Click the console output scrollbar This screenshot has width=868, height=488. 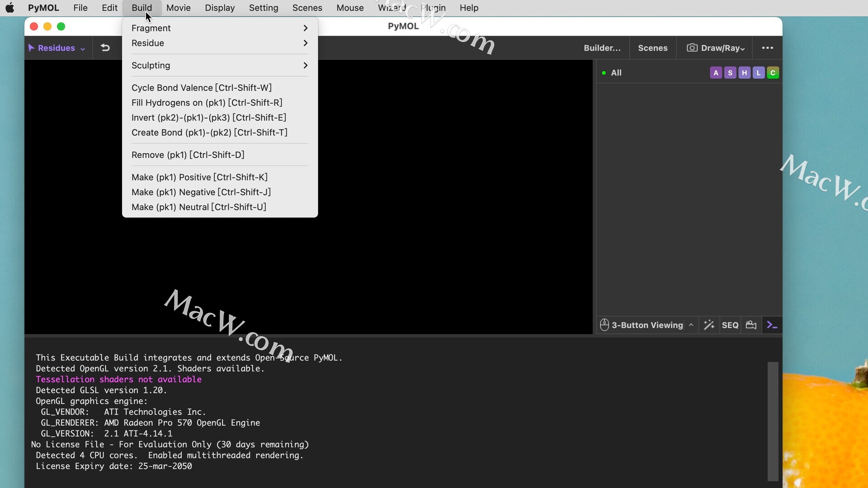[773, 421]
